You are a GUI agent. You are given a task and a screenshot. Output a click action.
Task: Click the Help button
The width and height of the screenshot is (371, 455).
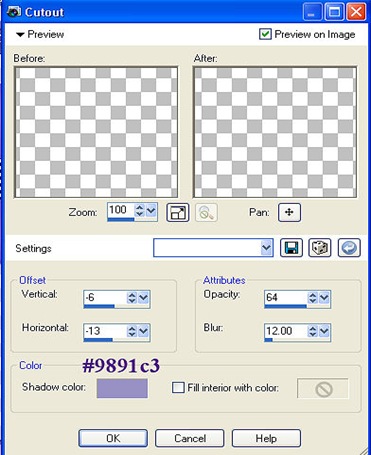(266, 438)
